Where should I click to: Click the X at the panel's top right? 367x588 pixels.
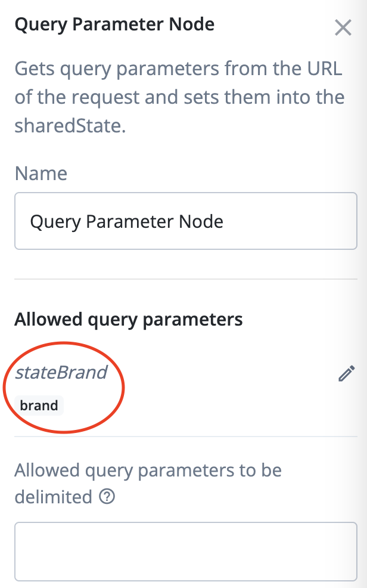pos(343,27)
